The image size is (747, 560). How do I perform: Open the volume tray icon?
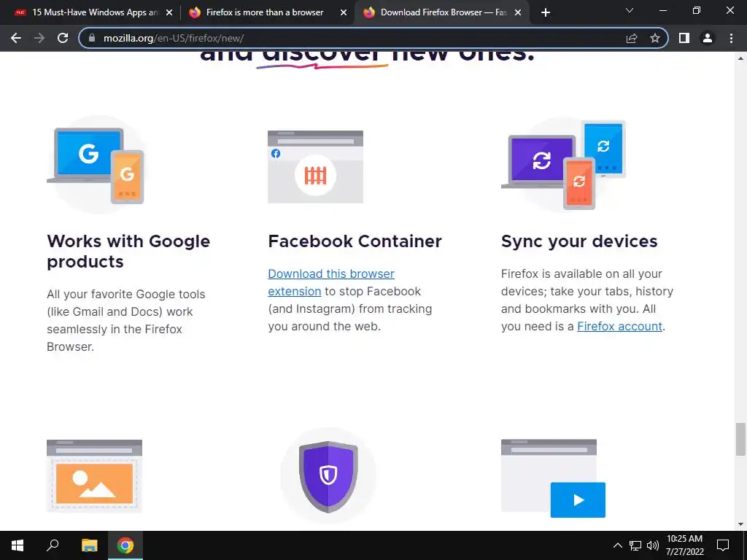pos(653,545)
